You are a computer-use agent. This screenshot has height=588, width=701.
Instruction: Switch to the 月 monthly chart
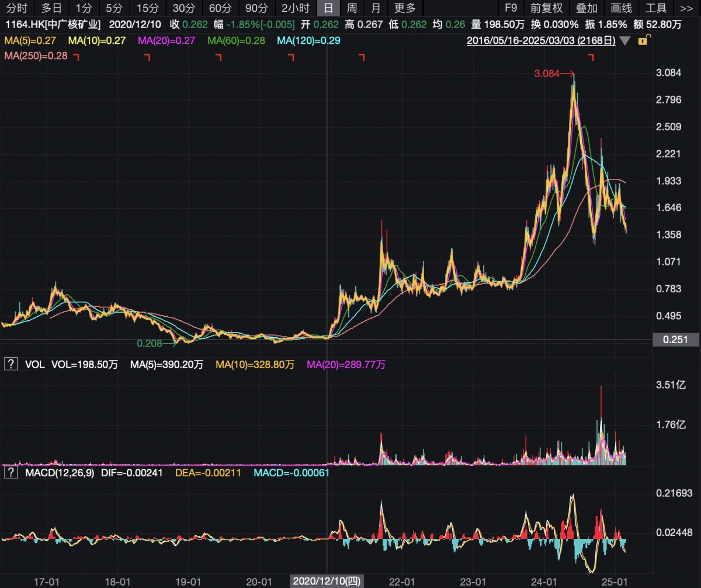coord(376,8)
